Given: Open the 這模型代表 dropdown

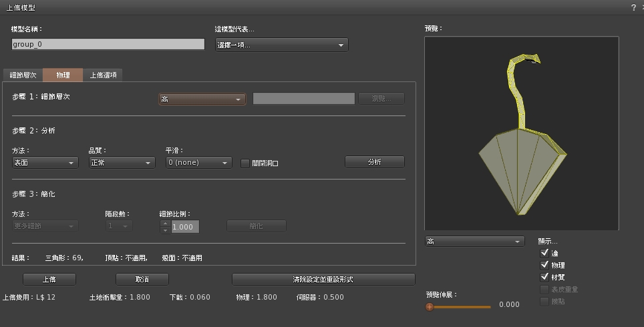Looking at the screenshot, I should click(x=281, y=45).
